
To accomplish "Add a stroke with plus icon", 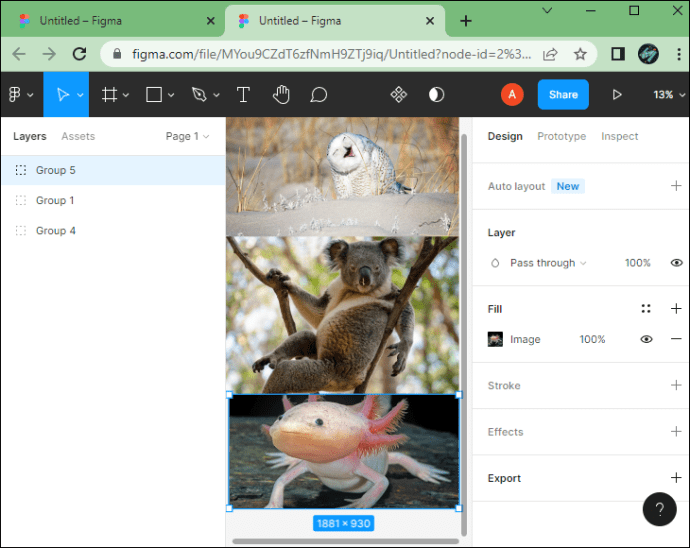I will pos(676,385).
